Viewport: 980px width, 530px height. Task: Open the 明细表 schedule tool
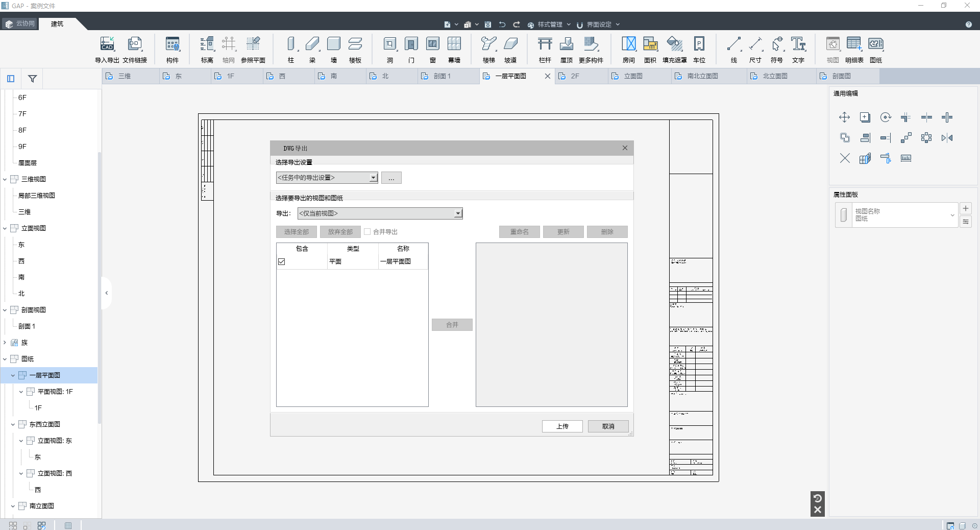854,50
